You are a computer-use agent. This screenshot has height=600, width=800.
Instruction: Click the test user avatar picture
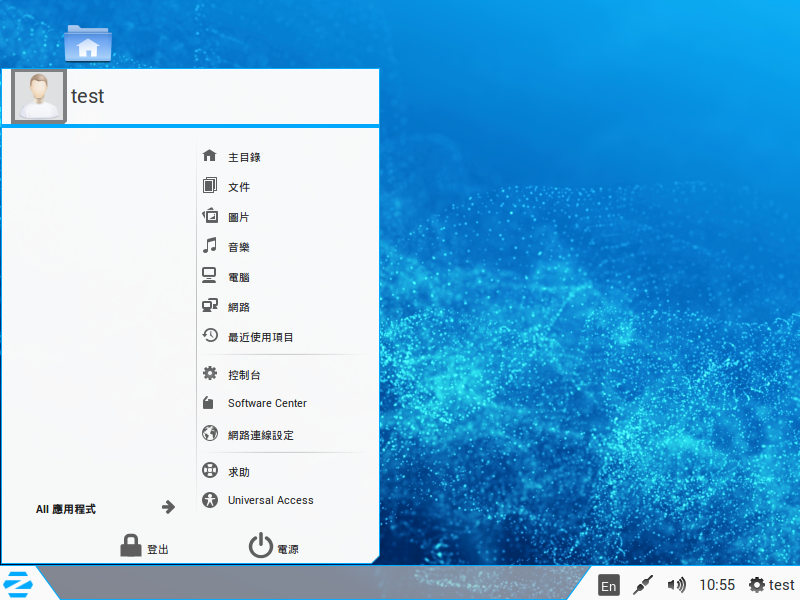(x=39, y=96)
